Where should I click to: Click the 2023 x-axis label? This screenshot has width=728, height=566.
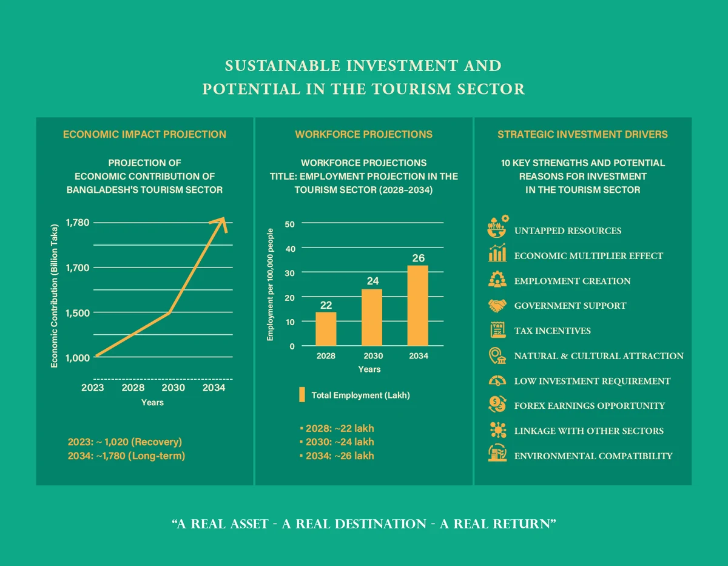coord(92,388)
